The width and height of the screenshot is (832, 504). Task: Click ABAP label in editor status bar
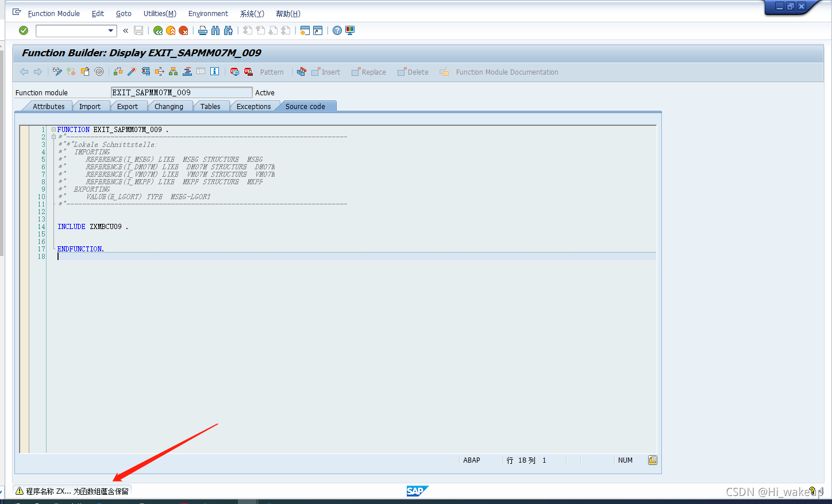pos(472,460)
